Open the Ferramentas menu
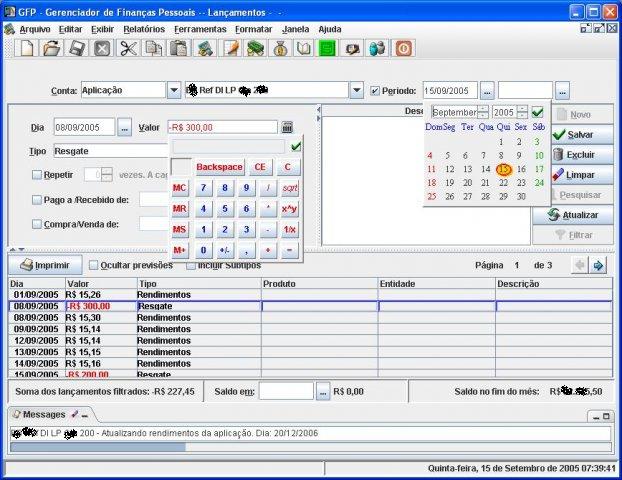Image resolution: width=622 pixels, height=480 pixels. click(x=200, y=29)
